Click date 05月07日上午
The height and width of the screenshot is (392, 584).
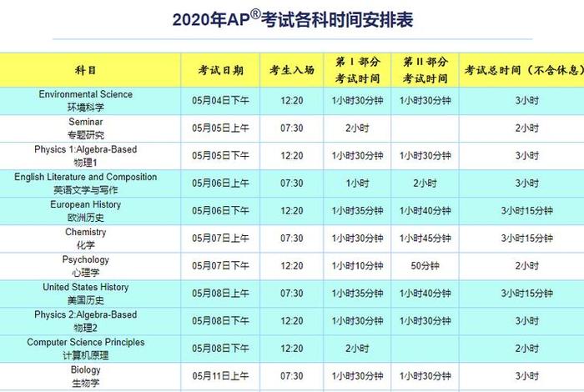[x=220, y=239]
